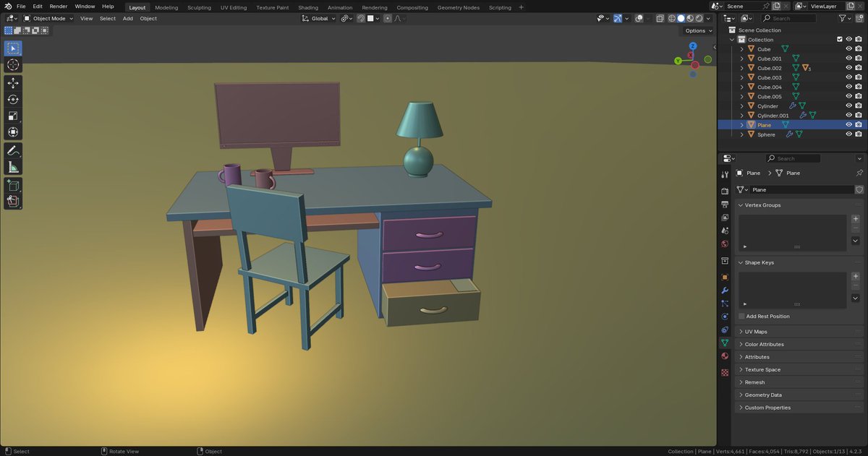Viewport: 868px width, 456px height.
Task: Open the outliner filter dropdown
Action: (x=846, y=18)
